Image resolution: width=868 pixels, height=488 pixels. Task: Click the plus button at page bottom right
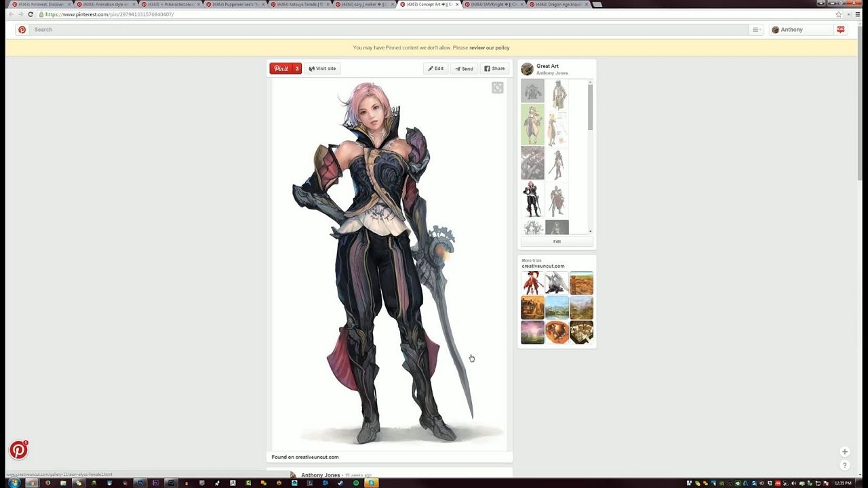tap(844, 451)
